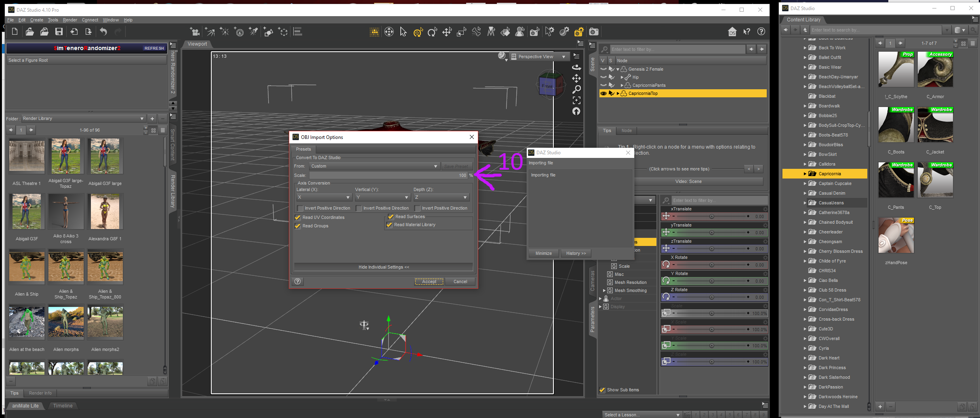Screen dimensions: 980x418
Task: Click the help question mark in OBJ dialog
Action: pyautogui.click(x=298, y=281)
